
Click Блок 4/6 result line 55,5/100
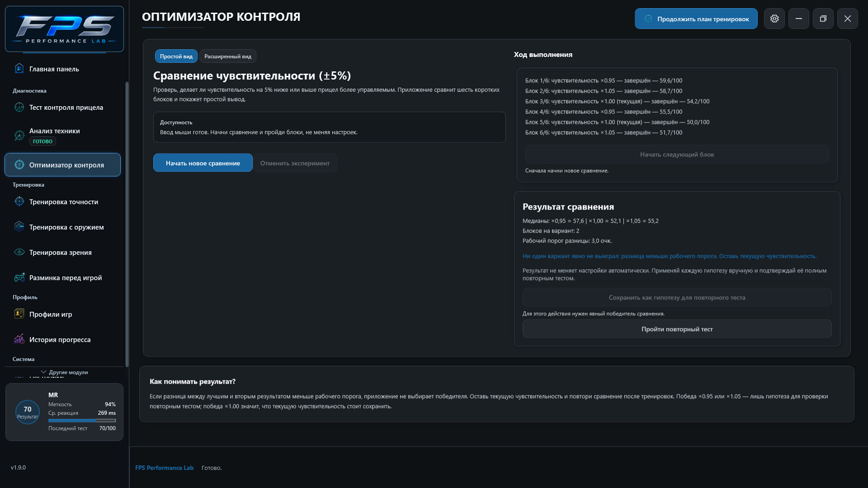(x=604, y=112)
